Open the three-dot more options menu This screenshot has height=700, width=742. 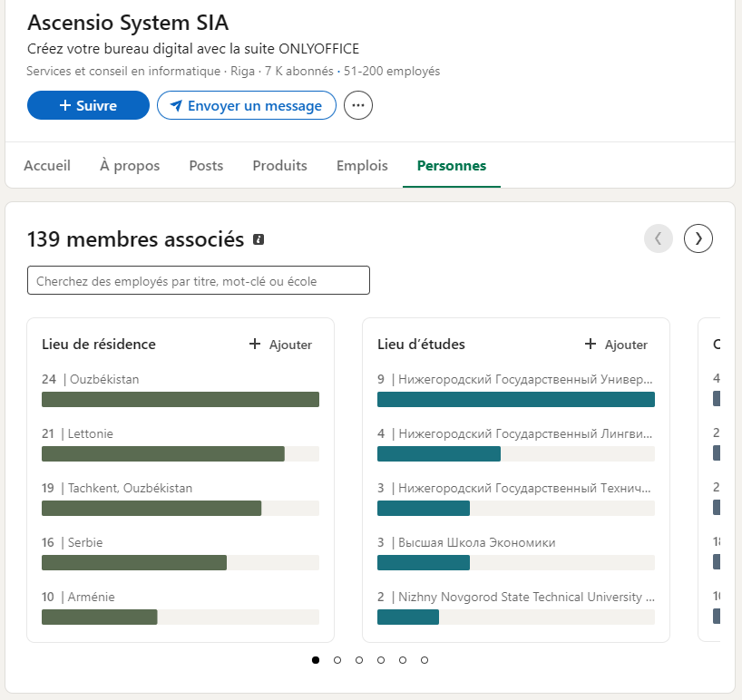coord(358,105)
